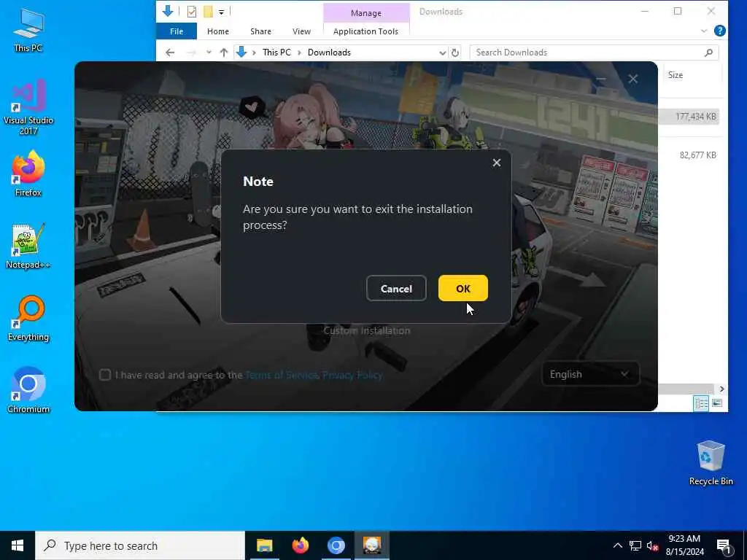
Task: Tick the Terms of Service agreement checkbox
Action: pyautogui.click(x=105, y=375)
